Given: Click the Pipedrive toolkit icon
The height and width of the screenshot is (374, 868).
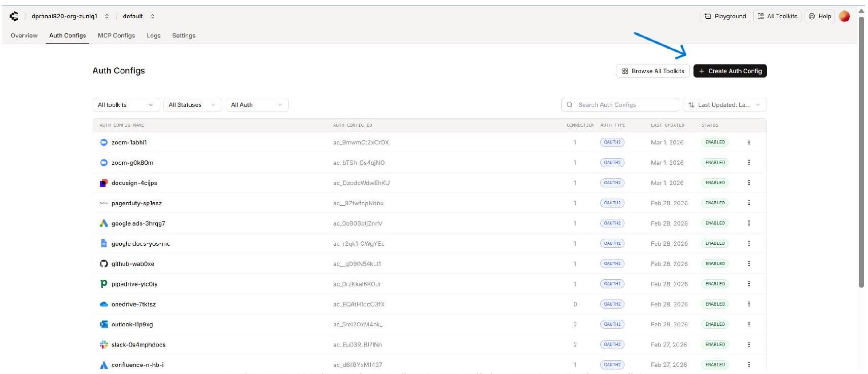Looking at the screenshot, I should [104, 284].
